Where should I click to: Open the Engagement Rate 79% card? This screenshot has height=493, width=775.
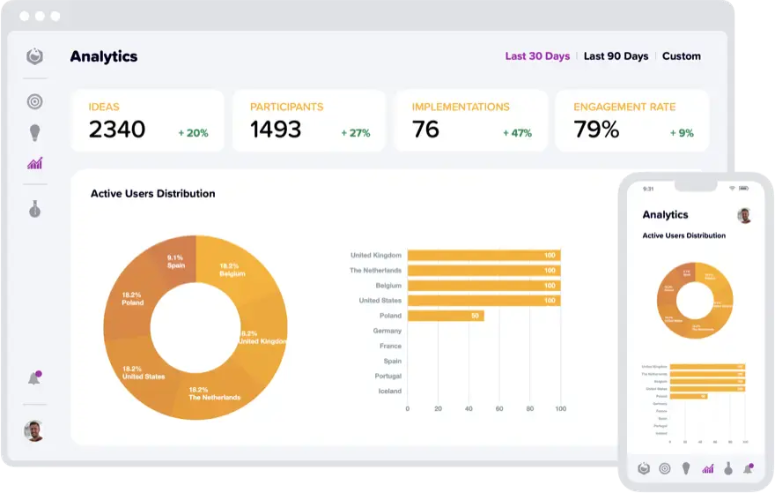(632, 121)
